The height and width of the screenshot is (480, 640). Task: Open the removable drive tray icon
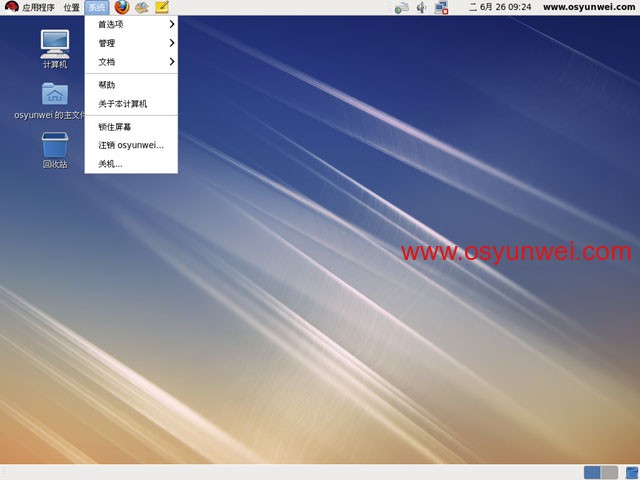click(x=402, y=7)
